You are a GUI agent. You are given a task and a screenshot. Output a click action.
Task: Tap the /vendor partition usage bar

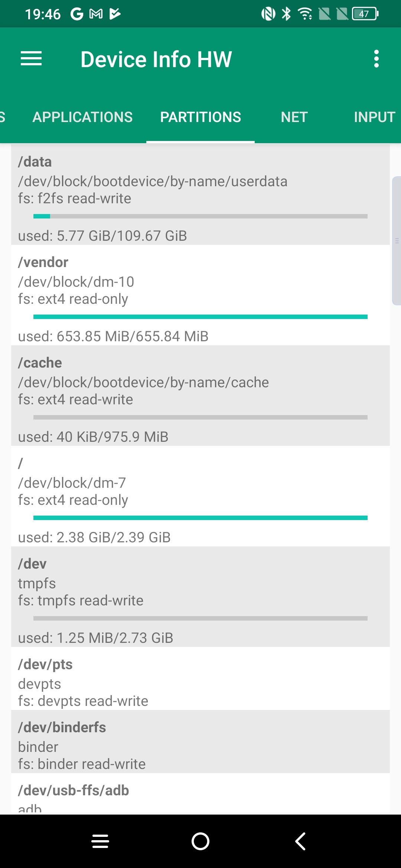click(200, 317)
